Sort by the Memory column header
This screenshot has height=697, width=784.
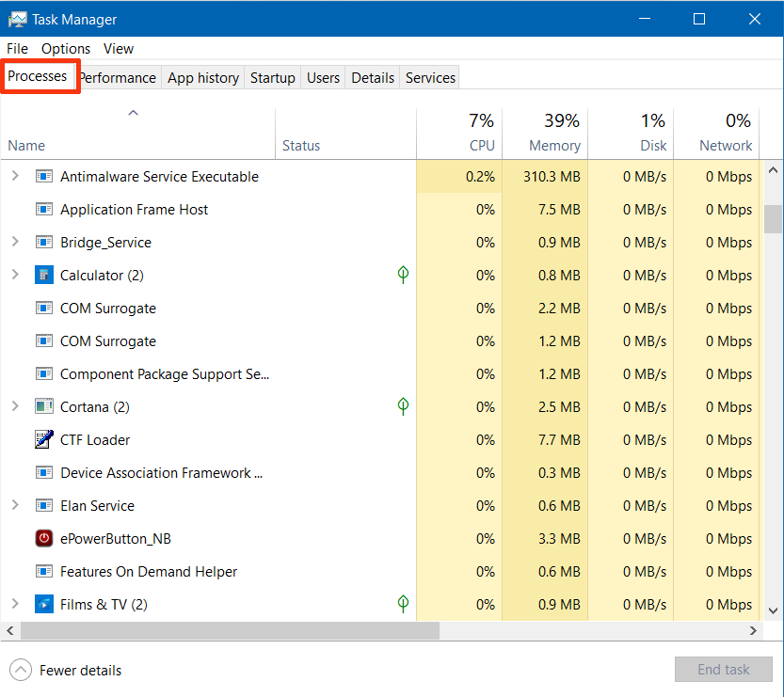coord(545,134)
